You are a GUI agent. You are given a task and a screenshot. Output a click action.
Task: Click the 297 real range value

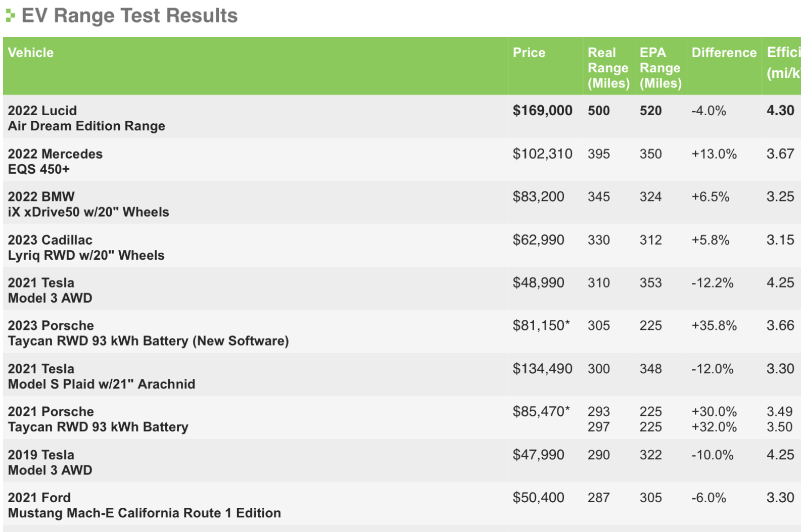click(599, 427)
